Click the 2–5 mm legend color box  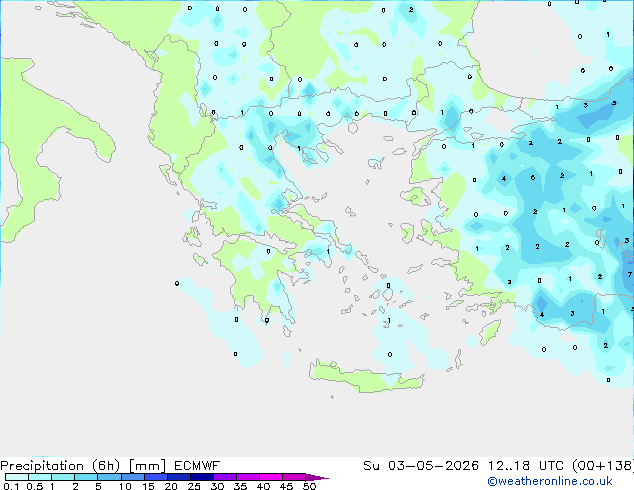point(86,477)
